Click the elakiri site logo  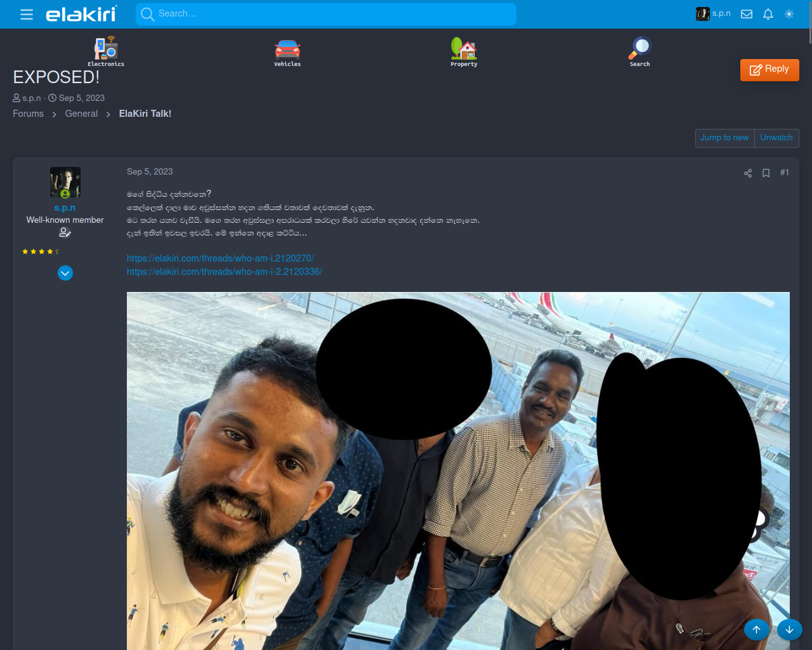pyautogui.click(x=81, y=14)
